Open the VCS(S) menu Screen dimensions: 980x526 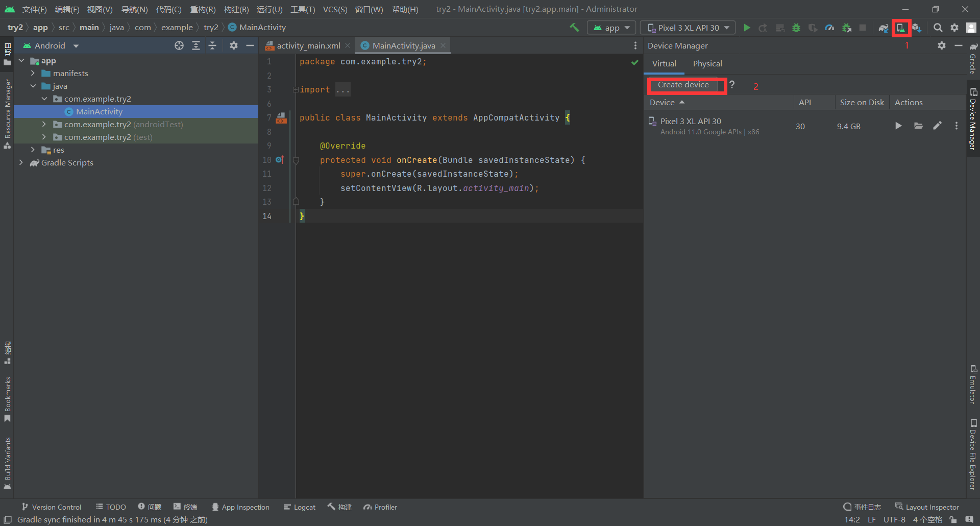click(x=335, y=9)
